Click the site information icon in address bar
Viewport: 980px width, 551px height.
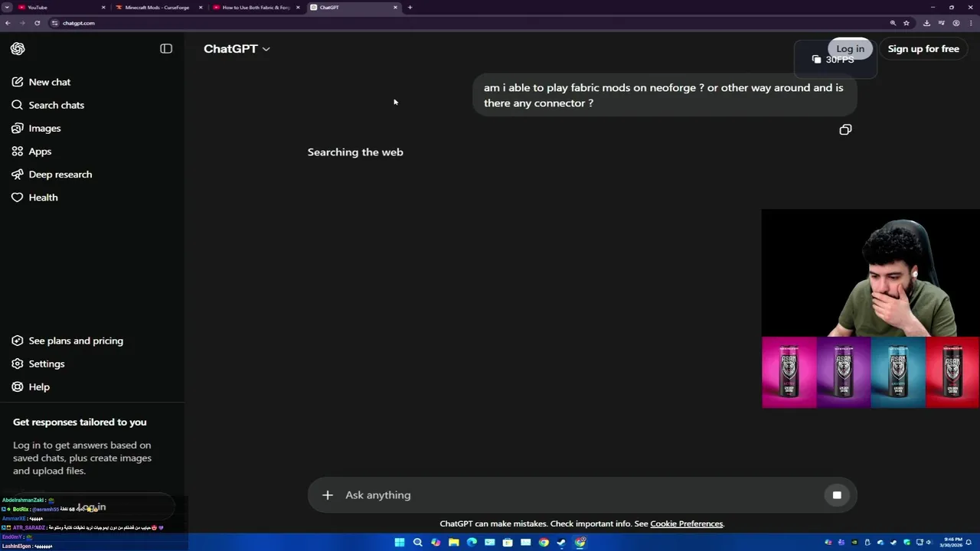(54, 23)
